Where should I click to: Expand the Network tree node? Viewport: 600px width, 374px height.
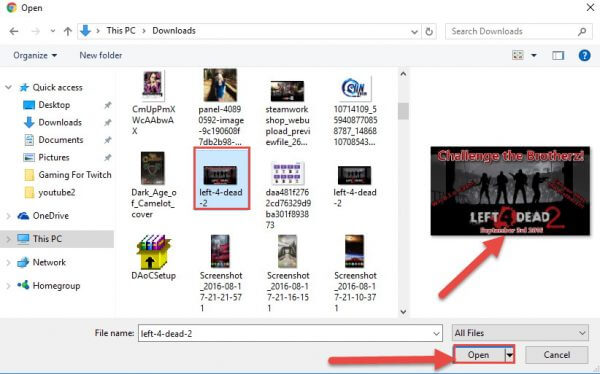click(8, 263)
